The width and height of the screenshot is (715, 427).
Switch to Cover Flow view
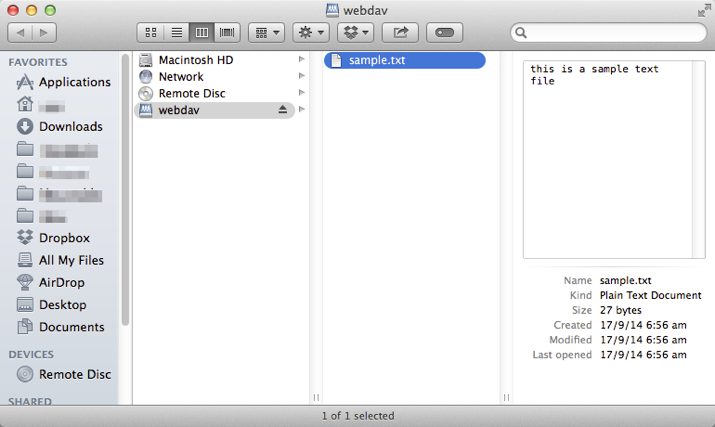click(x=227, y=32)
